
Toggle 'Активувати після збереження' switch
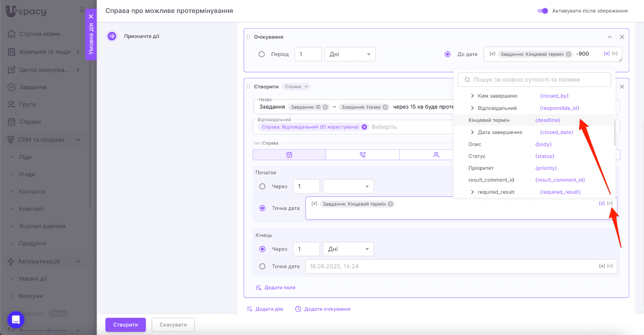coord(543,11)
